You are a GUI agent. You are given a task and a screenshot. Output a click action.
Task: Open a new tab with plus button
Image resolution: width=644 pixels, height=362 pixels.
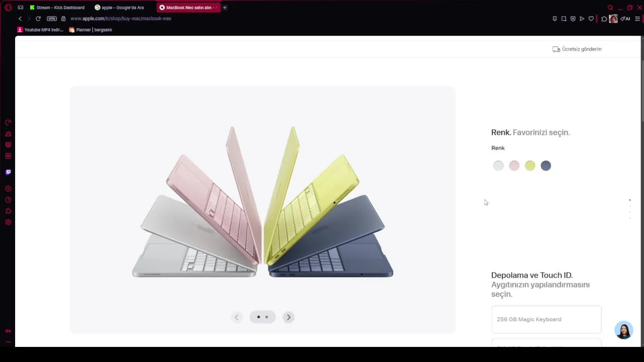(x=225, y=8)
